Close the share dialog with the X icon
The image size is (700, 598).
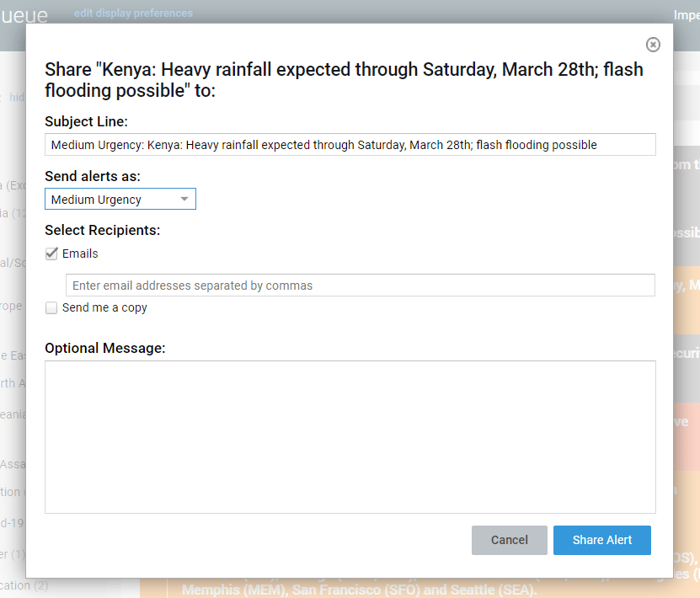[x=653, y=45]
